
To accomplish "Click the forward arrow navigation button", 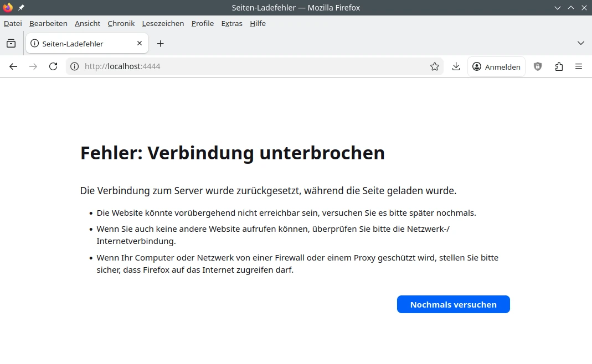I will coord(33,67).
